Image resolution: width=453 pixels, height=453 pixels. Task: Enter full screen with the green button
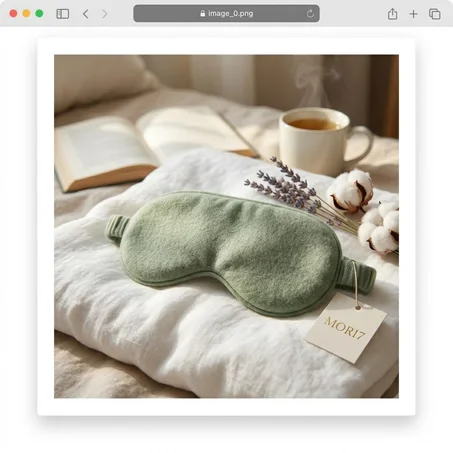coord(39,13)
